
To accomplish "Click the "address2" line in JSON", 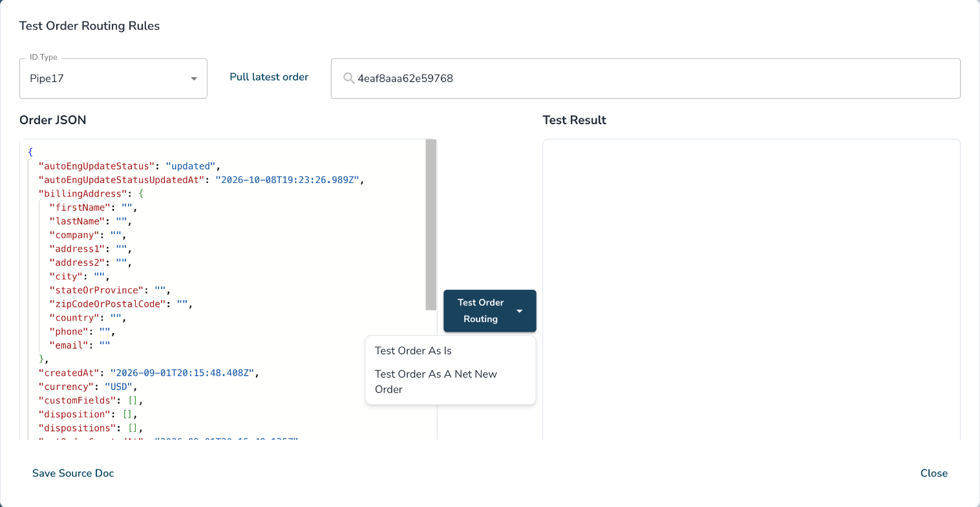I will tap(91, 263).
